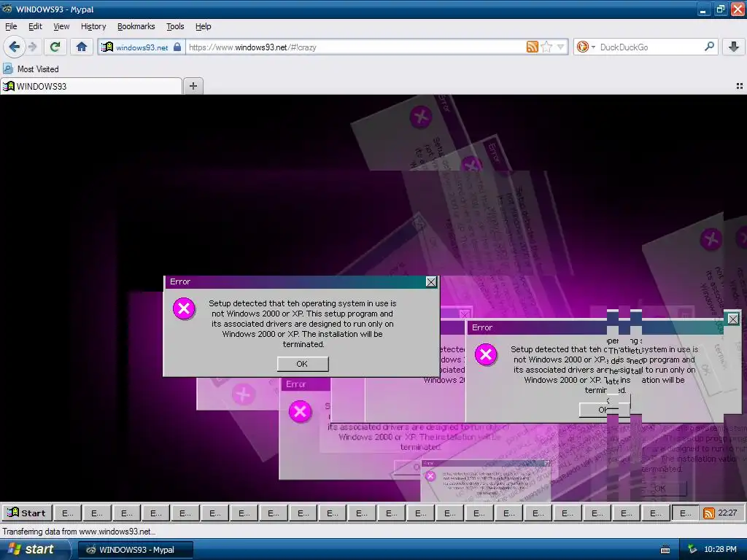Click the URL address field
Screen dimensions: 747x560
click(x=356, y=47)
